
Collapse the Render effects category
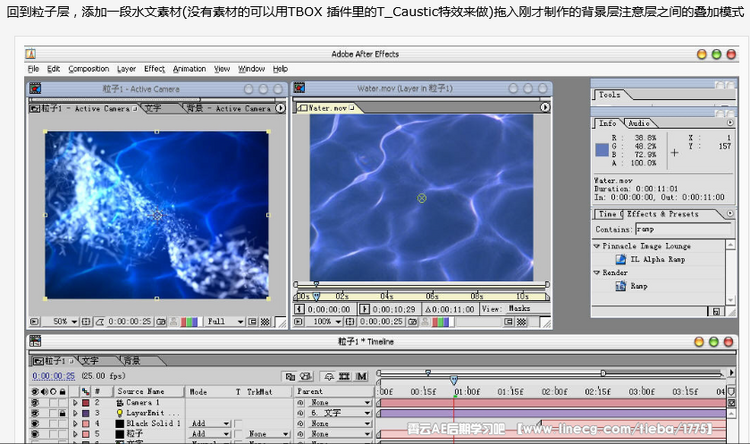[597, 272]
